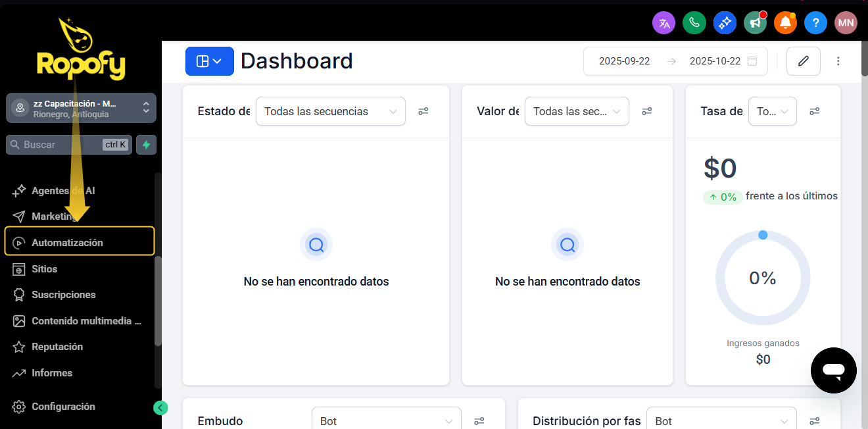Open the three-dot dashboard options menu

[x=838, y=61]
